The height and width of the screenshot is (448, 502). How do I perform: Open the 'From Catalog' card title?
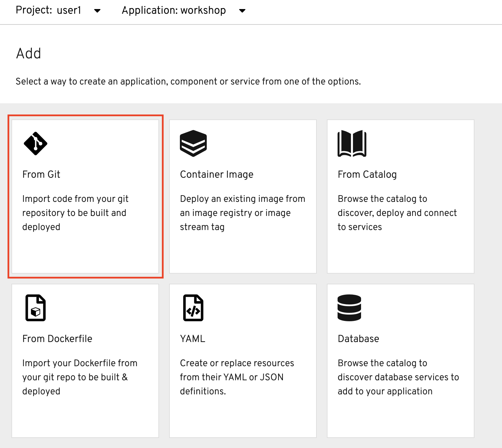pyautogui.click(x=367, y=174)
